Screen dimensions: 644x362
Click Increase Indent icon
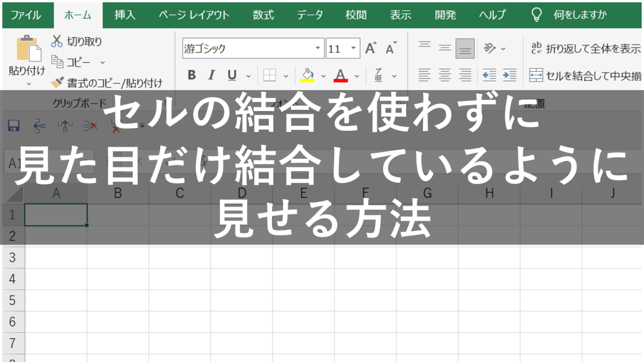(509, 75)
